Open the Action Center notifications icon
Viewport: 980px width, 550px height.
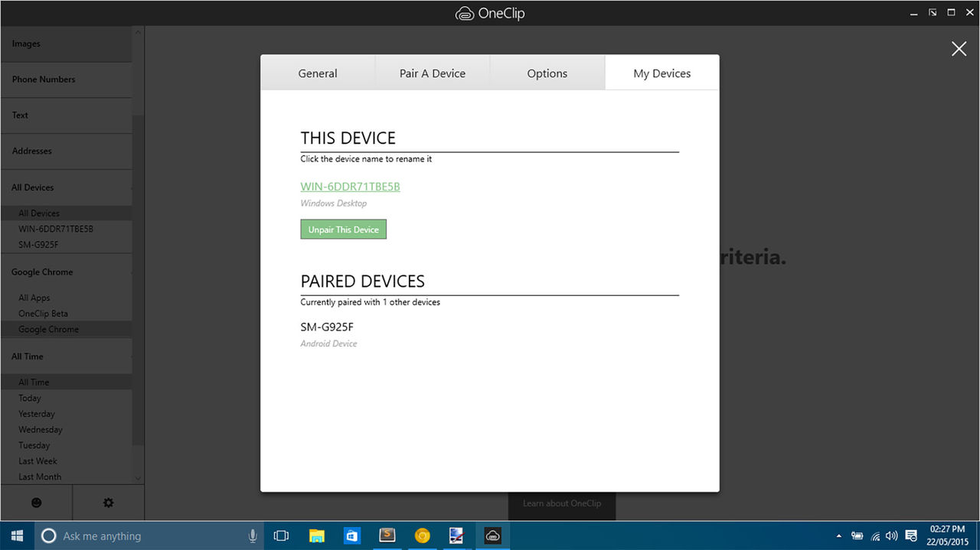(911, 535)
